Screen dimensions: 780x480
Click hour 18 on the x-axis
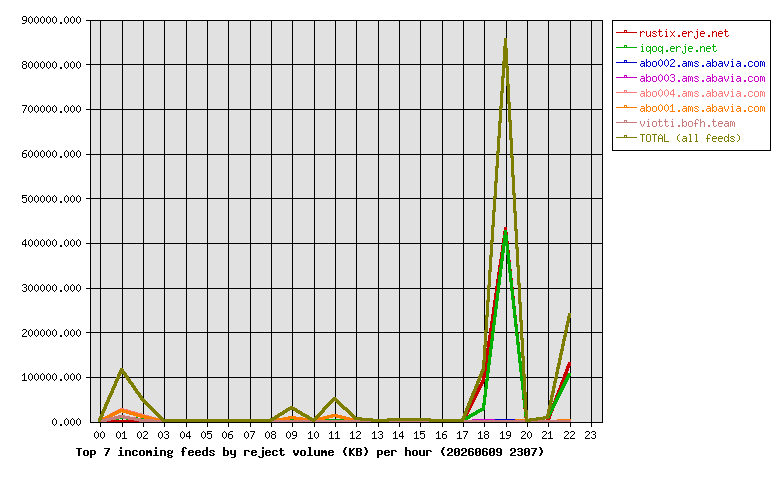(484, 435)
